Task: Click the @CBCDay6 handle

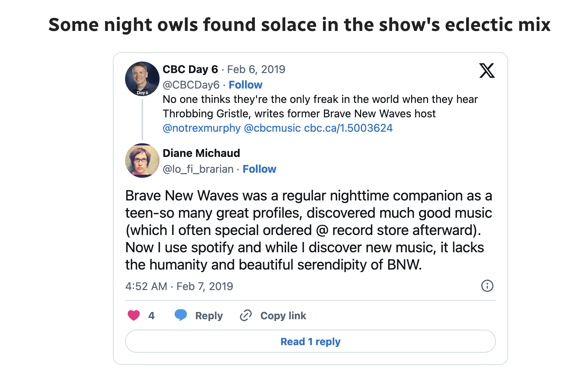Action: click(x=191, y=85)
